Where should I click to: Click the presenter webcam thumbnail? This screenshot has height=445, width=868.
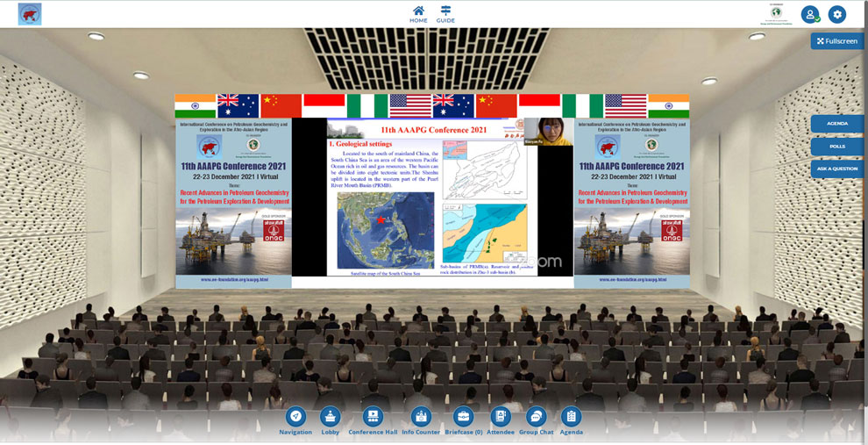pyautogui.click(x=548, y=132)
